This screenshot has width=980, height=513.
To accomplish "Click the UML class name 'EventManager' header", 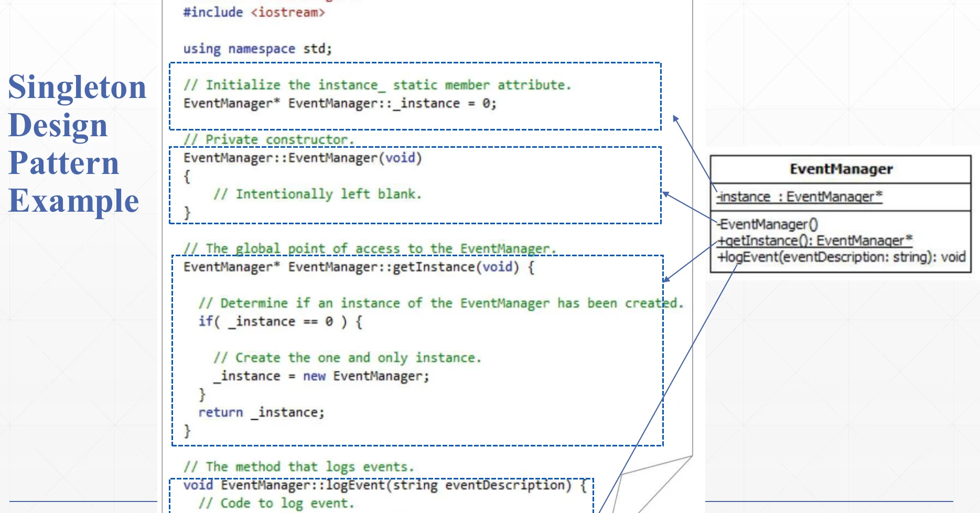I will tap(841, 169).
